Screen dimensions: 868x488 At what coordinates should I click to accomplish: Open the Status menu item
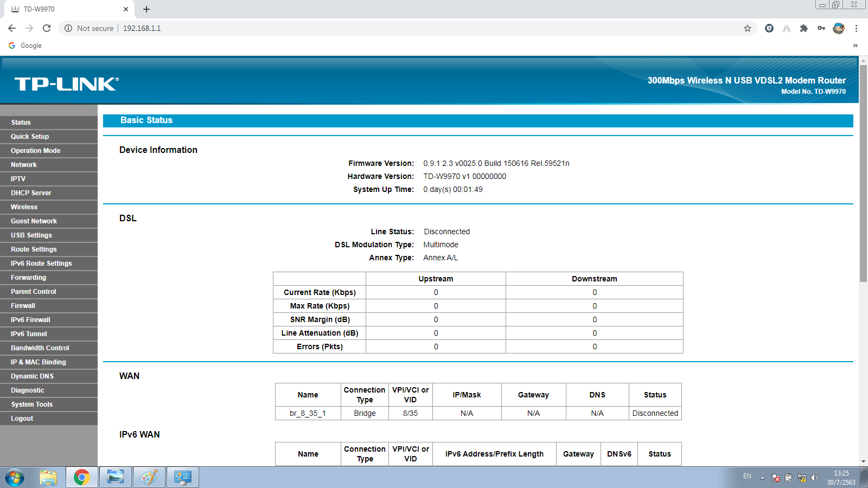click(49, 123)
